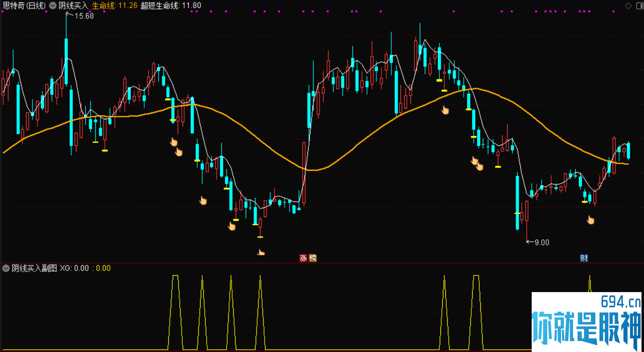Click the 涨 marker on the timeline
This screenshot has height=352, width=644.
click(303, 258)
